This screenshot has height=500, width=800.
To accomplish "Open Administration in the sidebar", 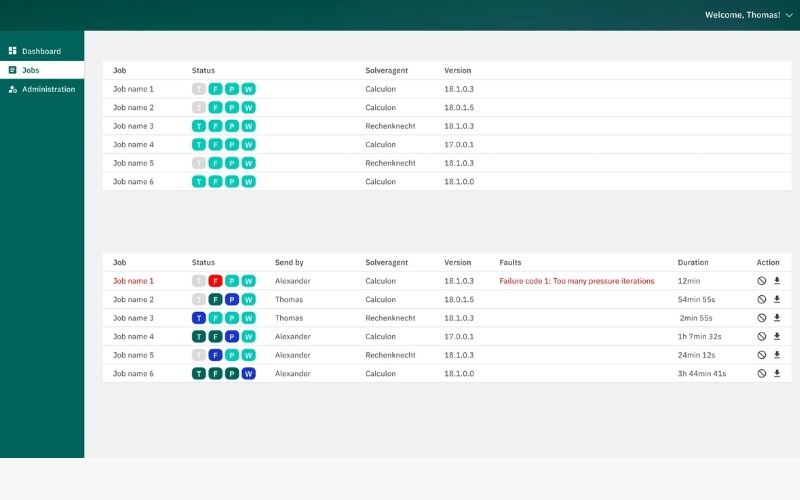I will (42, 89).
